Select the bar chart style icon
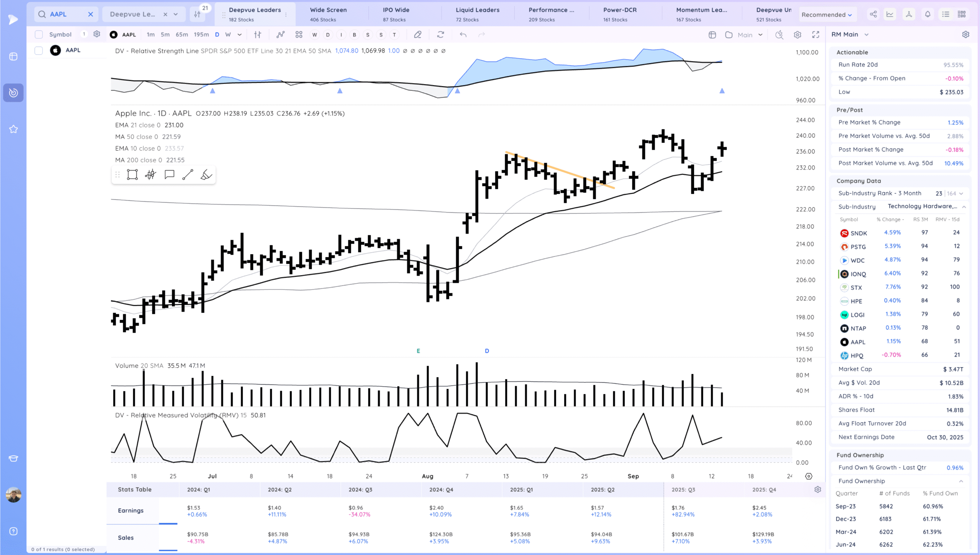Image resolution: width=980 pixels, height=555 pixels. point(258,34)
